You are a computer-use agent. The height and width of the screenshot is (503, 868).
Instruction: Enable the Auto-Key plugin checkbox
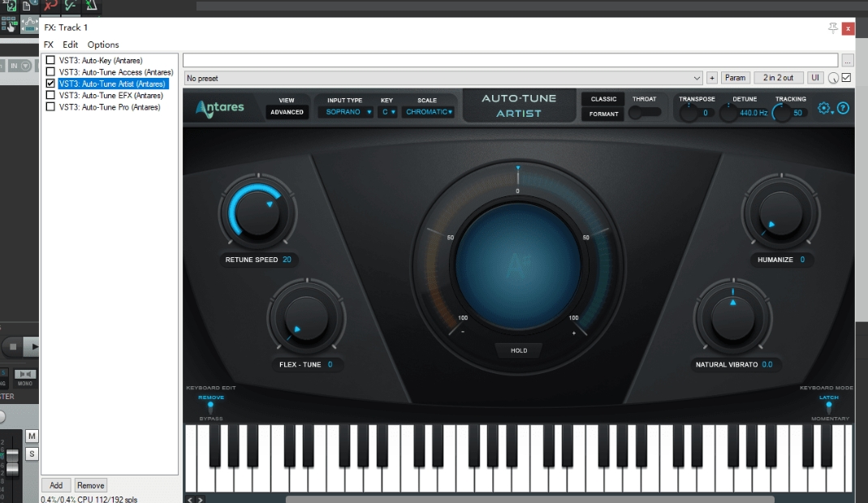coord(50,60)
